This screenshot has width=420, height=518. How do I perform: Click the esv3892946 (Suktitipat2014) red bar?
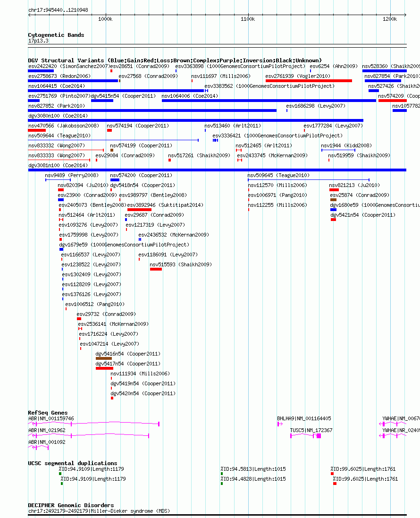(x=139, y=210)
